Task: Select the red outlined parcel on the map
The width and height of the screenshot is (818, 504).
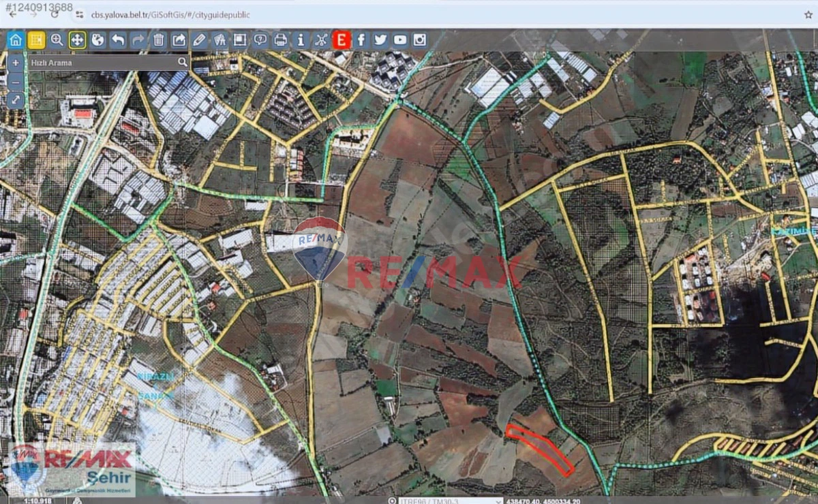Action: tap(539, 449)
